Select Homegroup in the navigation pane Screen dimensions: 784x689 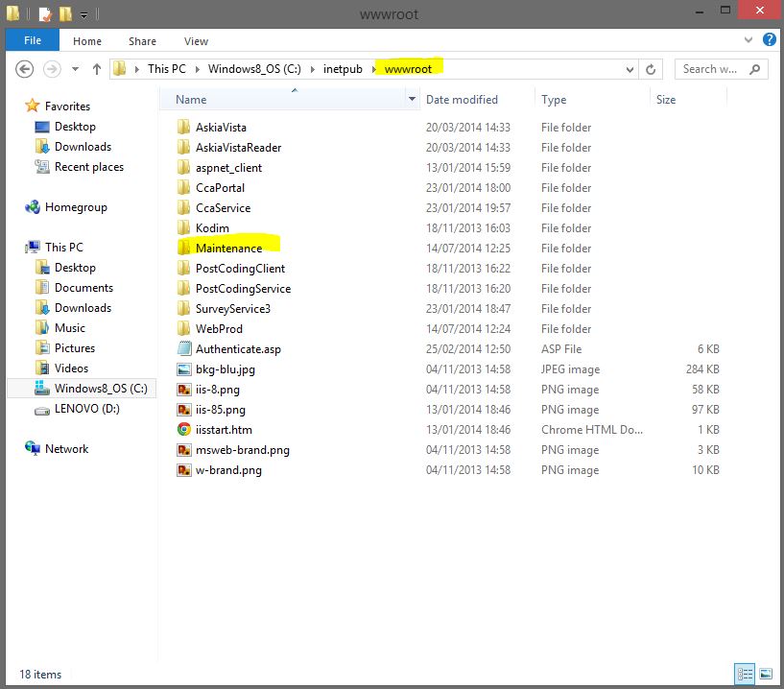pyautogui.click(x=76, y=207)
